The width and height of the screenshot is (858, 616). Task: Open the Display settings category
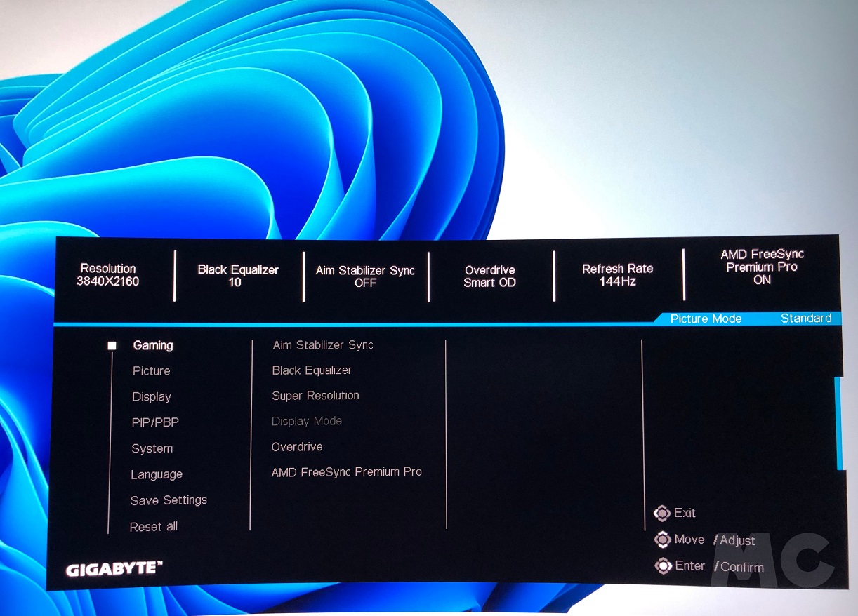[x=152, y=397]
